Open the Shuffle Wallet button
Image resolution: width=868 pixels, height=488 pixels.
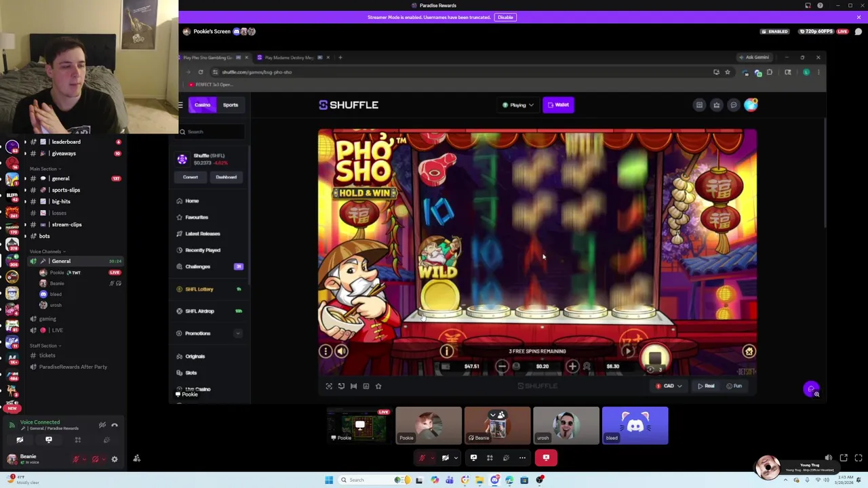point(559,105)
